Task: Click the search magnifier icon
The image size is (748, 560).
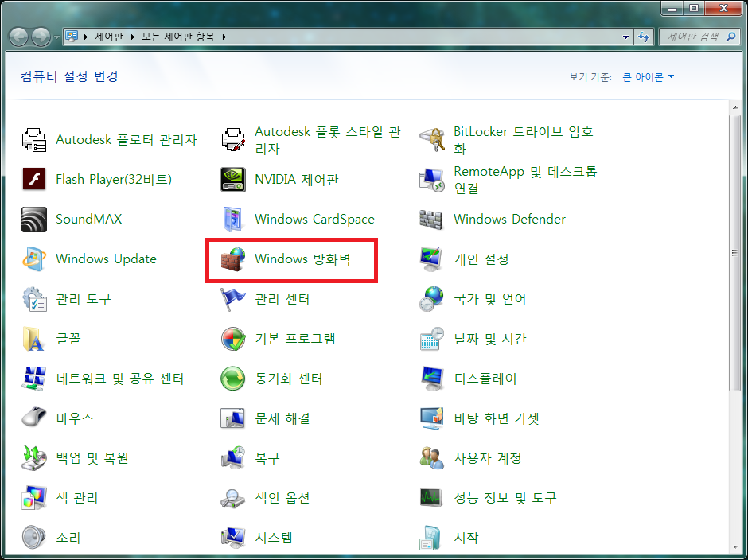Action: pyautogui.click(x=730, y=37)
